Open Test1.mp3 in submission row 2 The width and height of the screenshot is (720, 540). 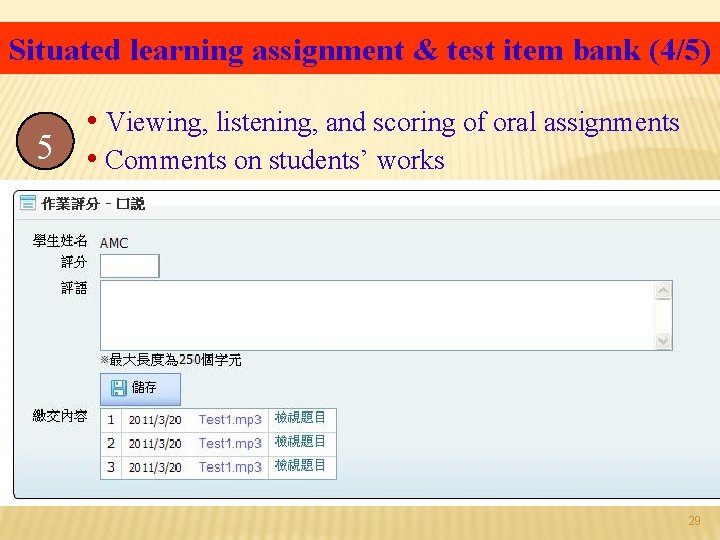pos(230,444)
